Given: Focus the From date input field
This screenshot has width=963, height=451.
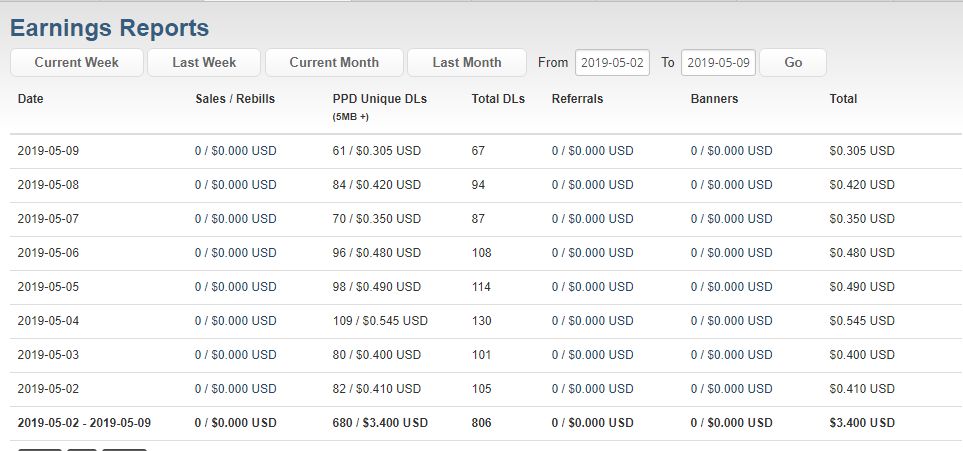Looking at the screenshot, I should [613, 62].
